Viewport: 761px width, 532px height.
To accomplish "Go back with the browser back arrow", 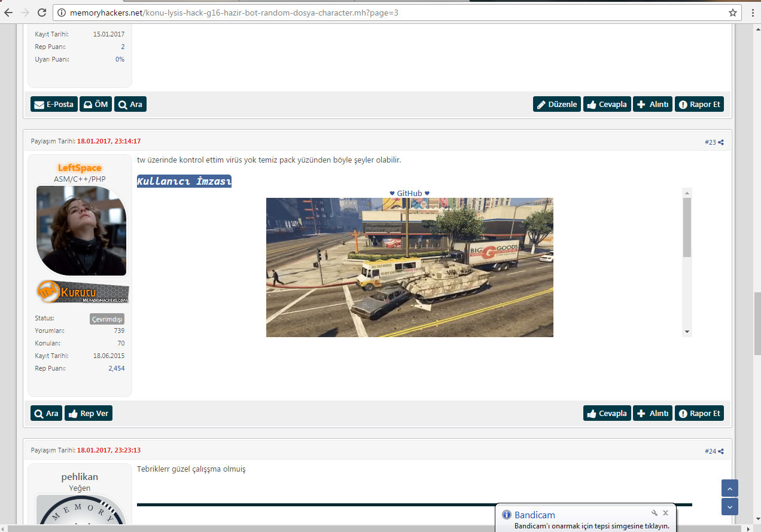I will click(x=8, y=13).
